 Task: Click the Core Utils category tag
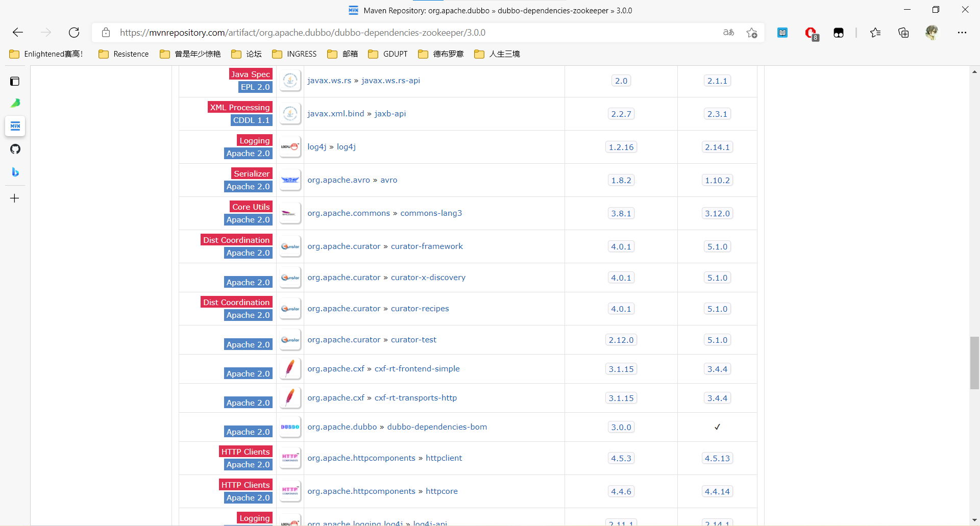click(x=251, y=207)
